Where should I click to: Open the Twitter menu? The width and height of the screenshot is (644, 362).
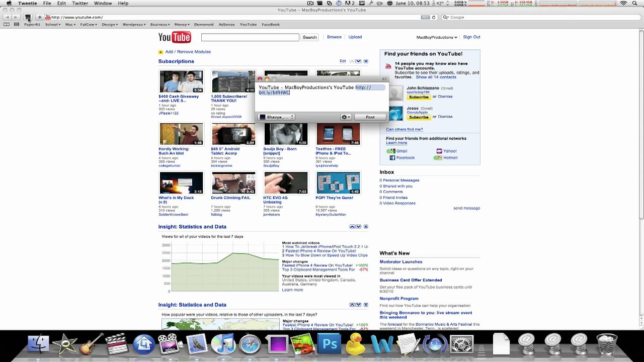[80, 4]
